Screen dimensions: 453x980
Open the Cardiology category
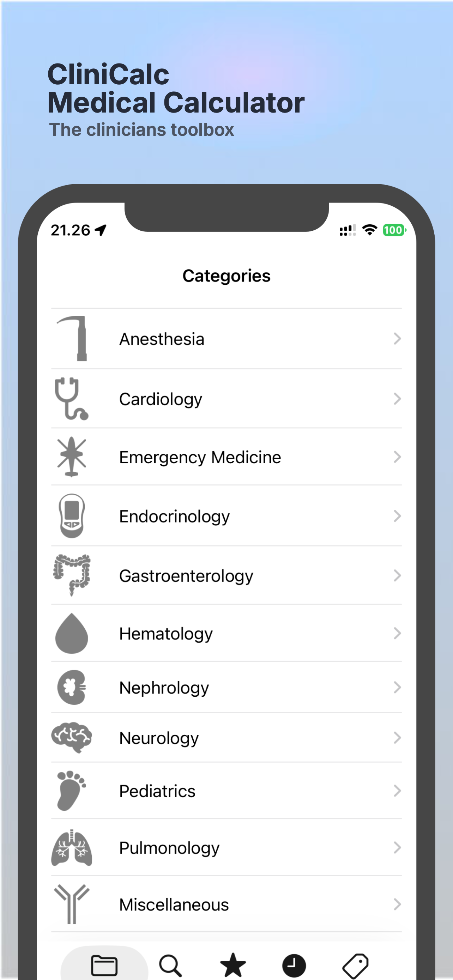click(226, 399)
